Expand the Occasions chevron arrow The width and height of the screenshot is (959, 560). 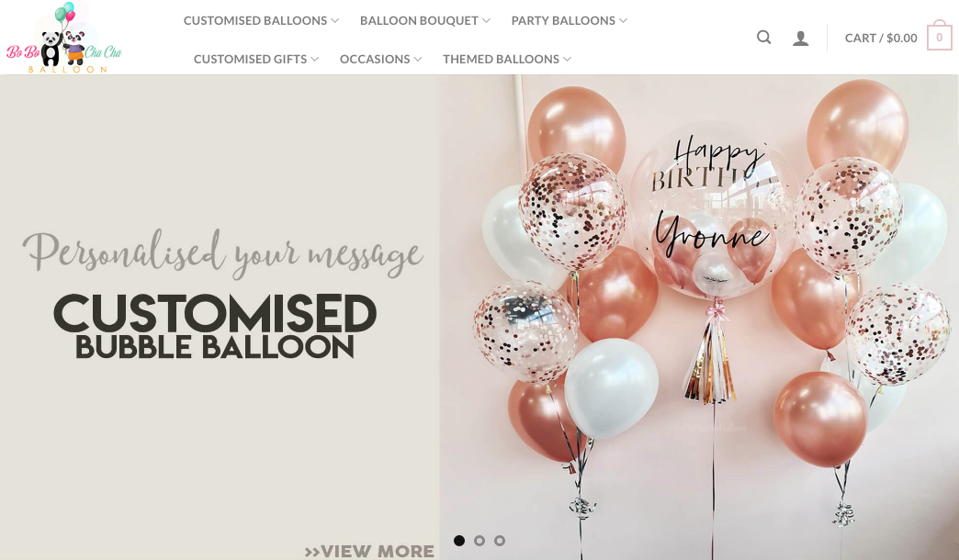[418, 60]
